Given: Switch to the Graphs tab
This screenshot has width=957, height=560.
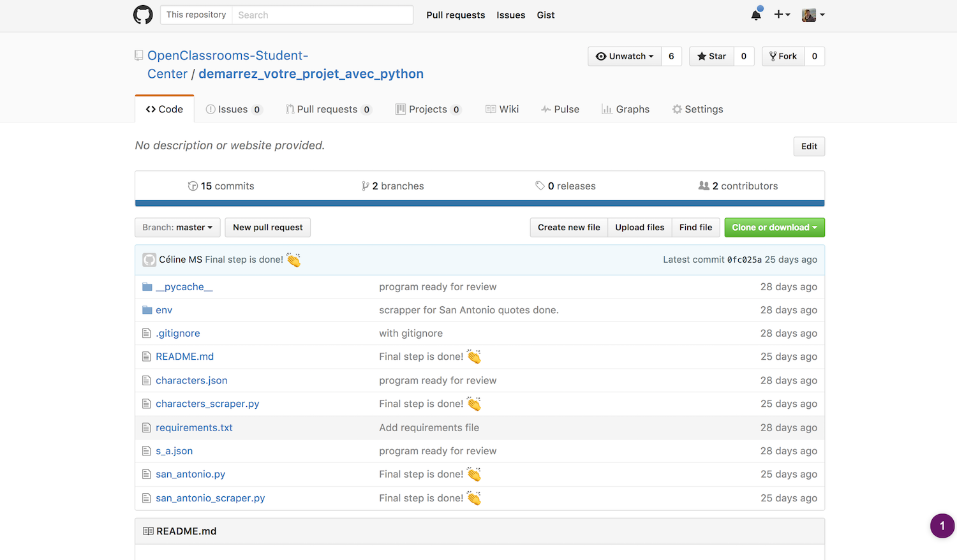Looking at the screenshot, I should pyautogui.click(x=625, y=109).
